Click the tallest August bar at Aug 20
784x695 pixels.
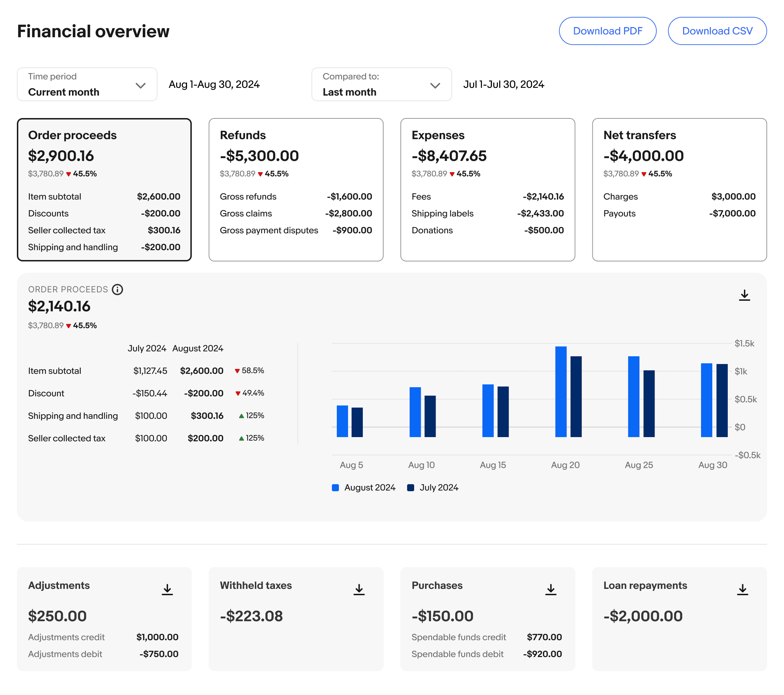(x=561, y=391)
